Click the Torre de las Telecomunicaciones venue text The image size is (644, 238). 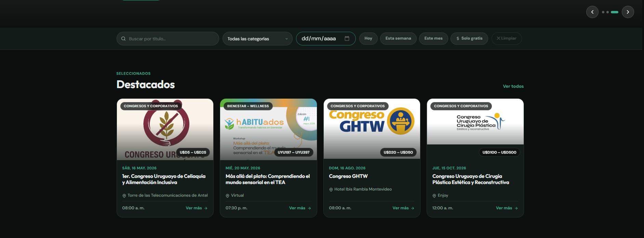168,195
